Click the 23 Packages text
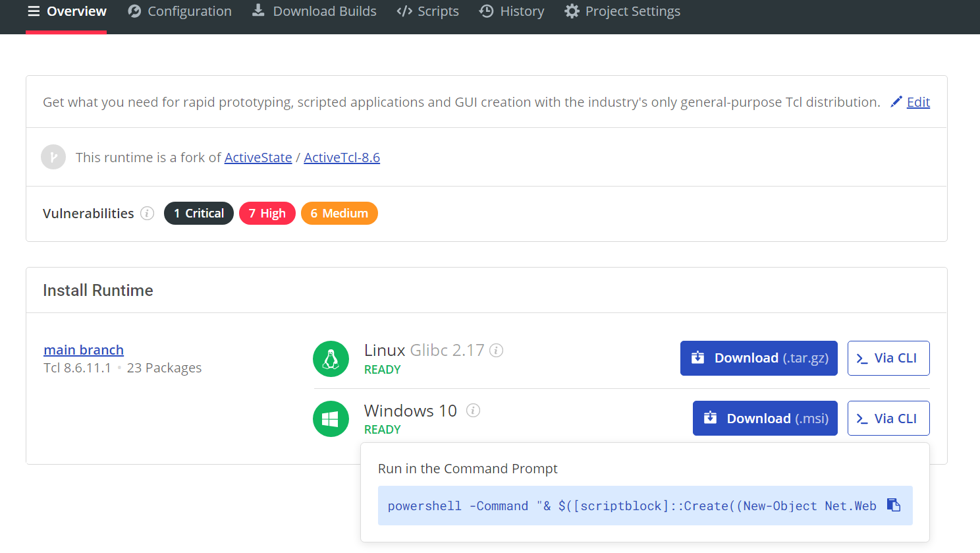 tap(165, 368)
